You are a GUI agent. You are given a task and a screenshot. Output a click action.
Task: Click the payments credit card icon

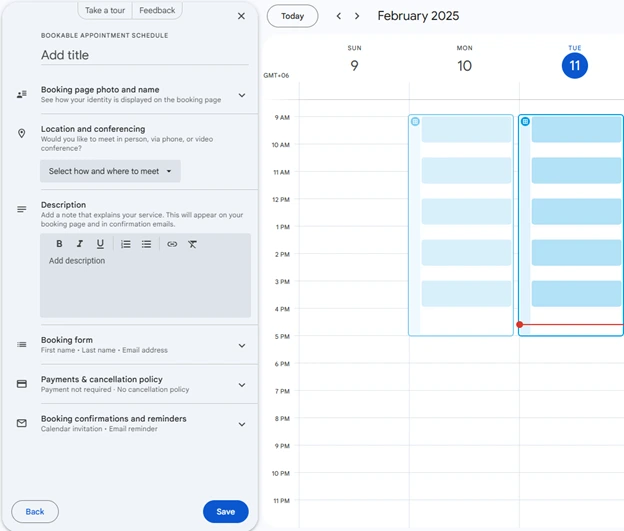[22, 384]
